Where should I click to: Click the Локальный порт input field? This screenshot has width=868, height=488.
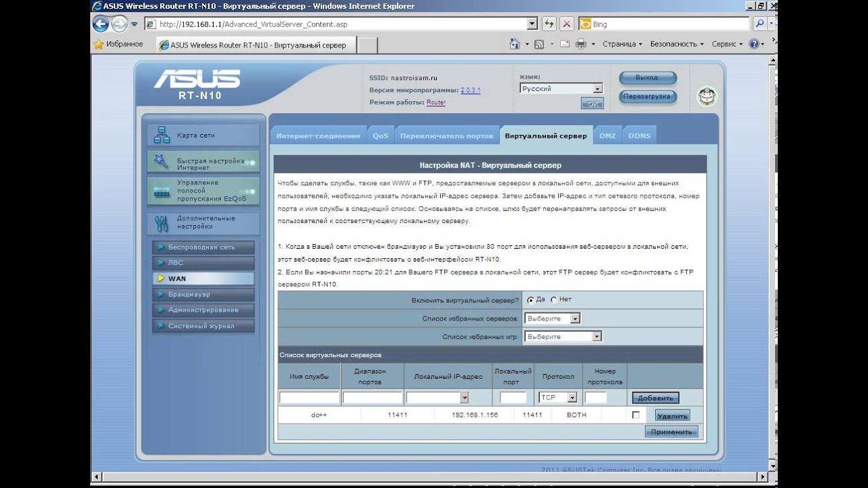coord(513,398)
